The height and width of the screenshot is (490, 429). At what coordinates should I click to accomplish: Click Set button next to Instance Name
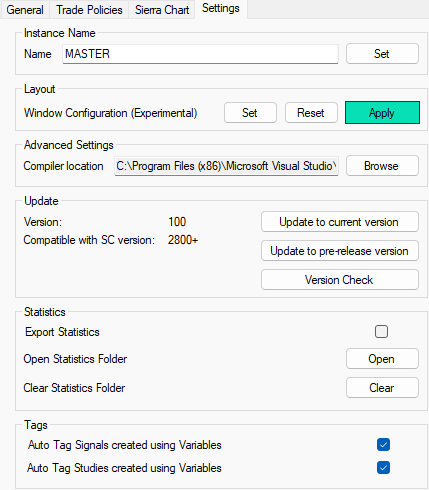tap(382, 54)
